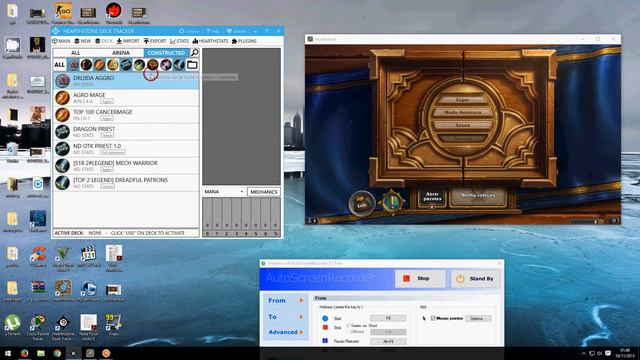Toggle the Mouse pointer checkbox
The width and height of the screenshot is (640, 360).
tap(433, 318)
